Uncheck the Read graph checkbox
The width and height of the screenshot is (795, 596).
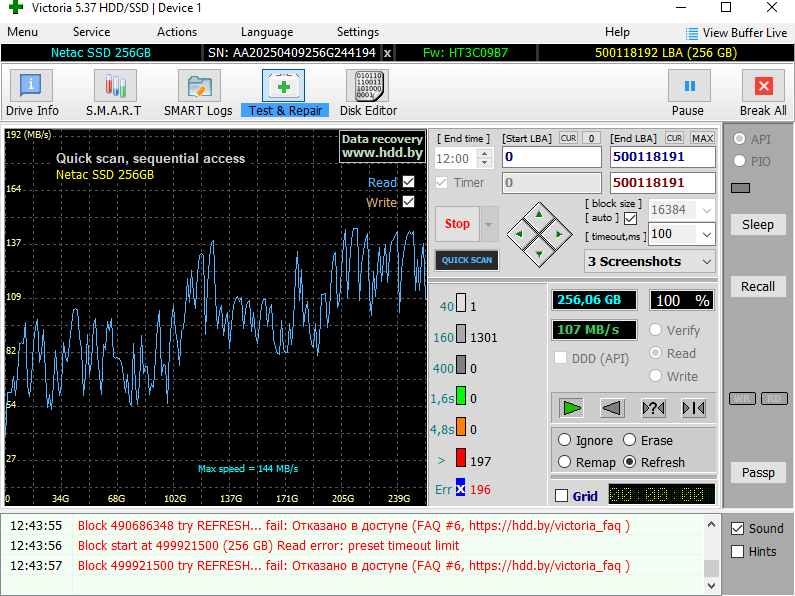click(x=408, y=182)
